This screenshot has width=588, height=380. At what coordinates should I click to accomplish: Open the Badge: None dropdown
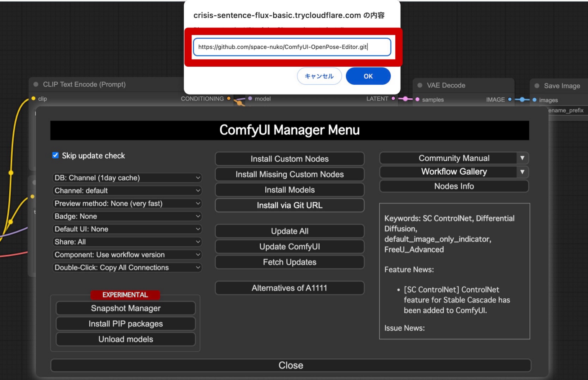pos(127,216)
